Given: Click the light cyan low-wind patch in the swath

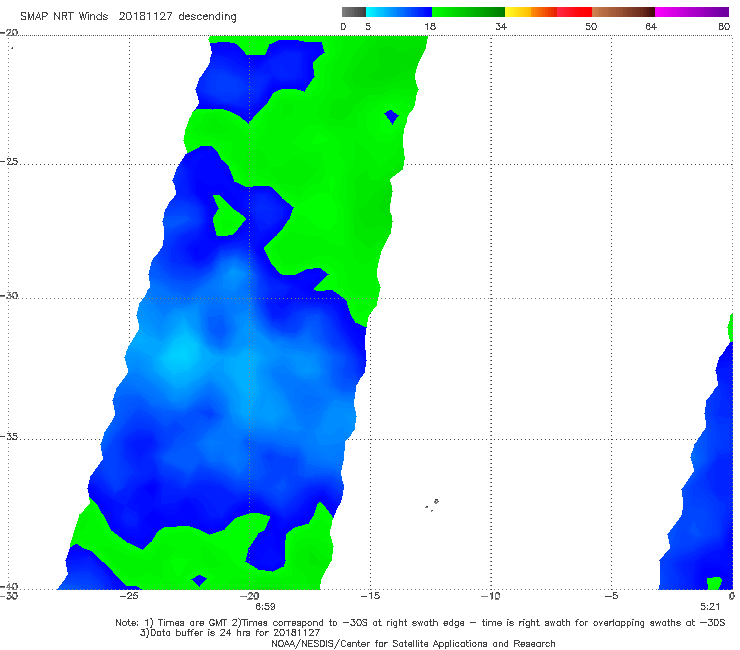Looking at the screenshot, I should (x=181, y=355).
